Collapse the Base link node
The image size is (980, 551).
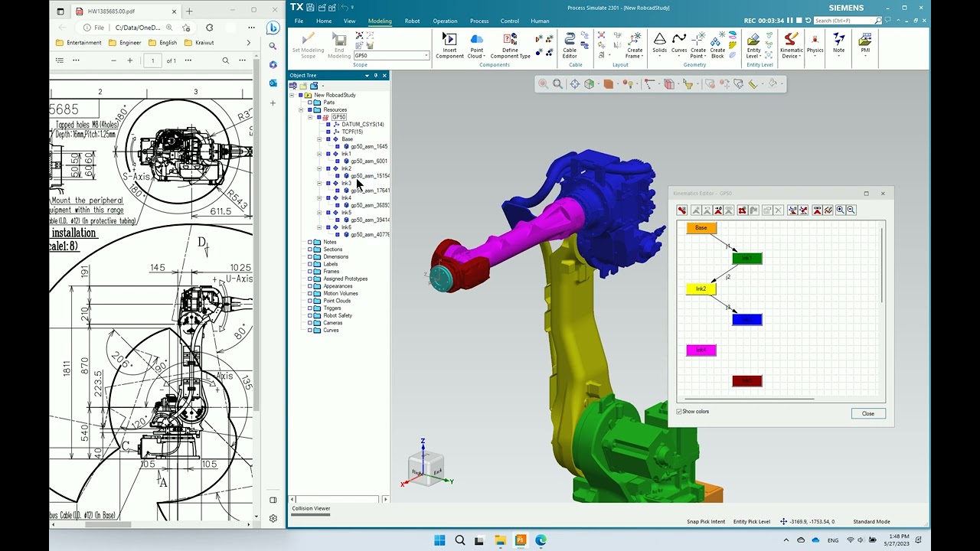[x=319, y=139]
